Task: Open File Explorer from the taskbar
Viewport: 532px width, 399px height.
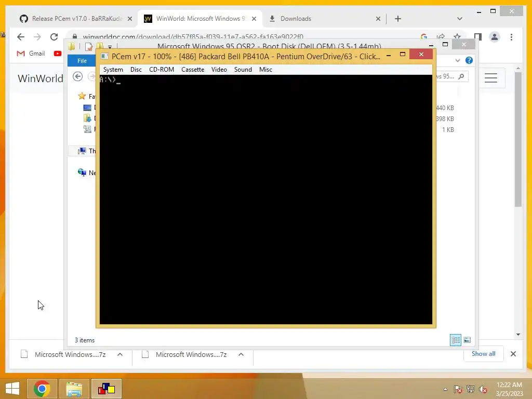Action: pyautogui.click(x=74, y=389)
